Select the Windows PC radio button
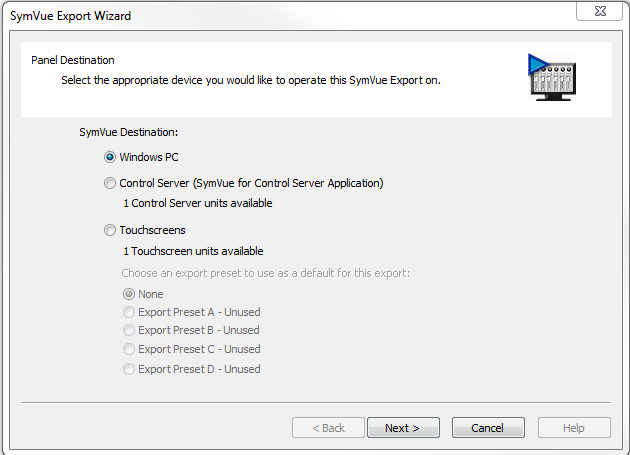 pyautogui.click(x=110, y=157)
